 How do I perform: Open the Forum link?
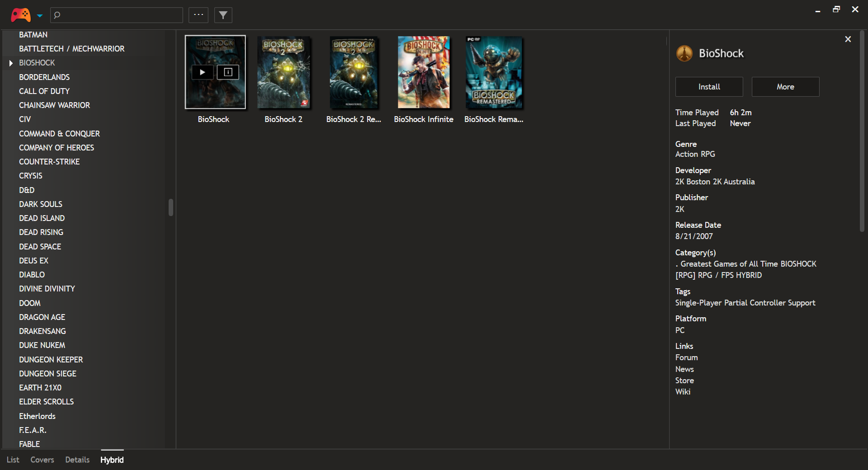point(687,357)
